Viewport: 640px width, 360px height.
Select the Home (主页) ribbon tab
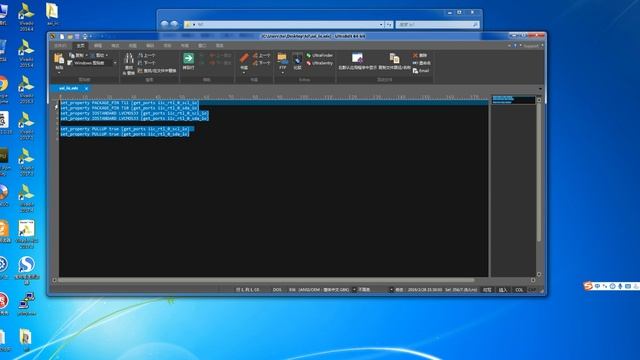coord(81,45)
